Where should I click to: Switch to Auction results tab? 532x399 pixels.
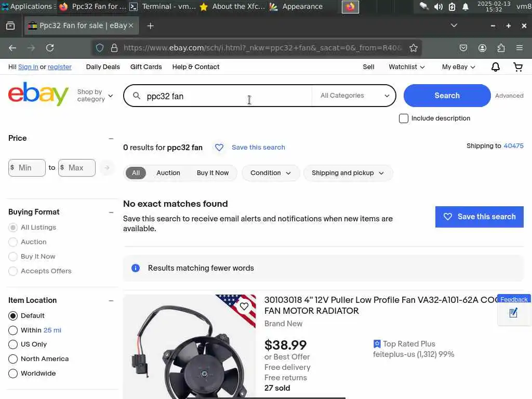(x=168, y=173)
